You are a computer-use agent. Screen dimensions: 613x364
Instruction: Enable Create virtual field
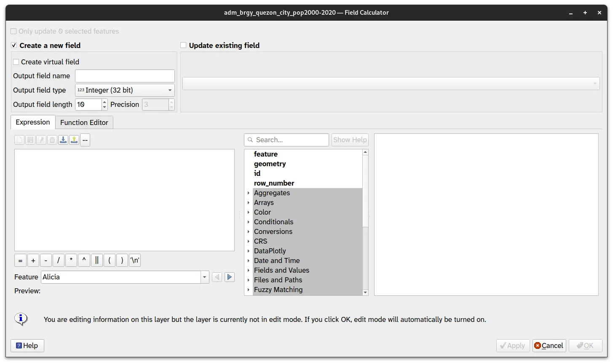click(x=16, y=61)
